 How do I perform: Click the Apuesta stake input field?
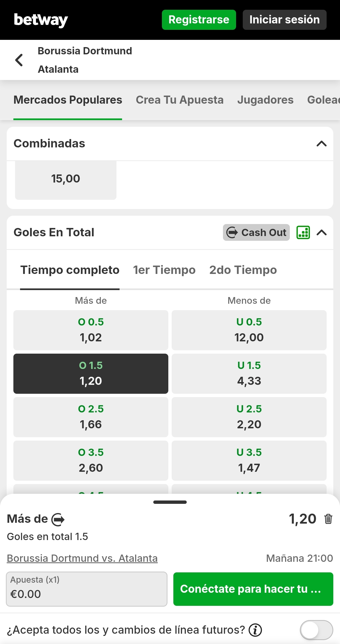pyautogui.click(x=87, y=589)
